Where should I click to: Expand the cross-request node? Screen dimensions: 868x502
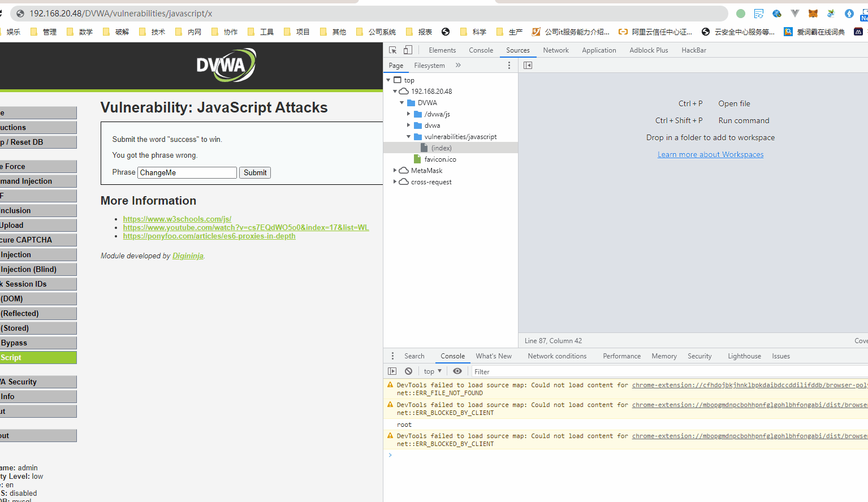click(x=395, y=181)
